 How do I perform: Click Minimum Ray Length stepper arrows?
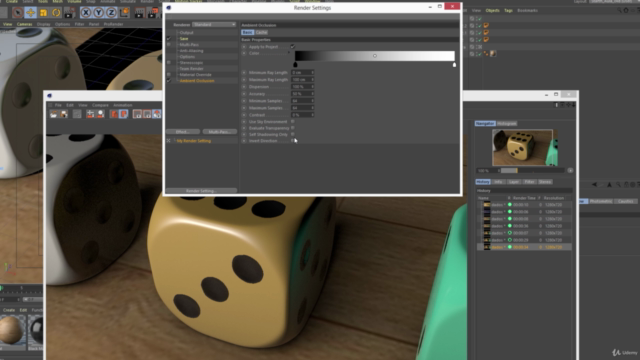312,72
